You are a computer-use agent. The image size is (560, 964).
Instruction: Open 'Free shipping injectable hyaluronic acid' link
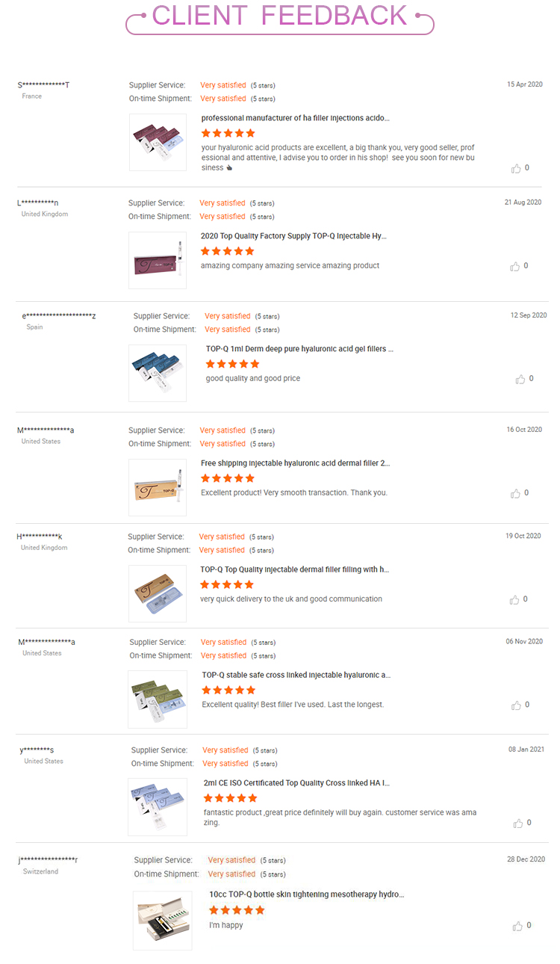(295, 463)
